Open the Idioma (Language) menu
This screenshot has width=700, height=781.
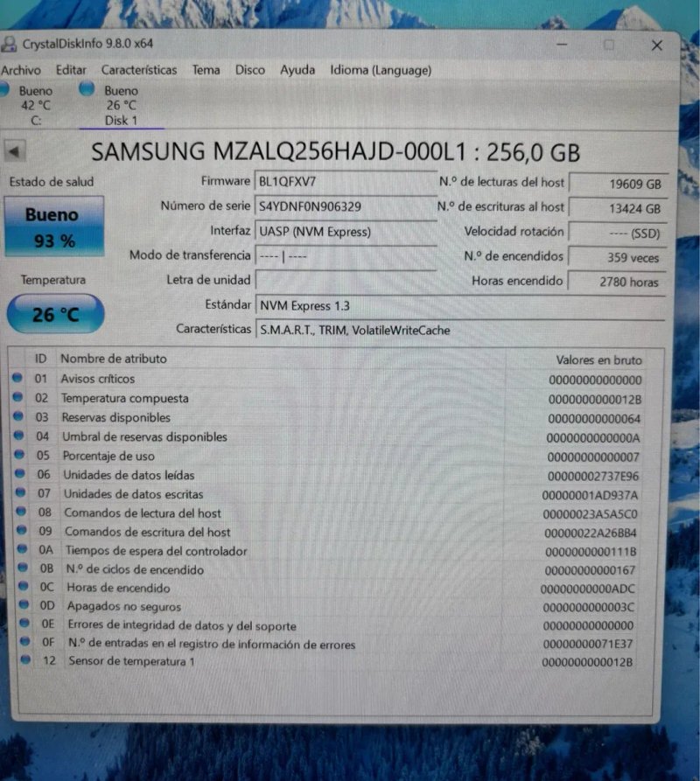[x=381, y=70]
